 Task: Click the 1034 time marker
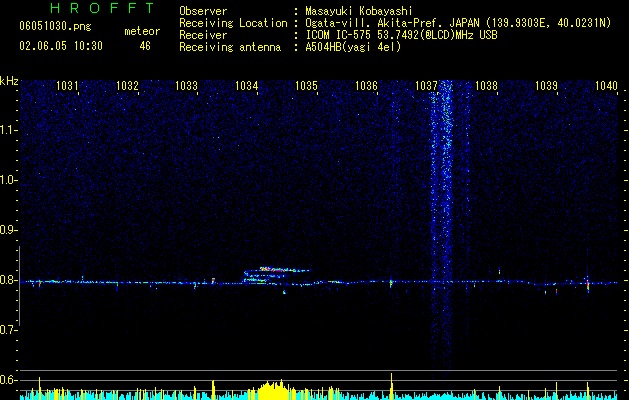point(246,85)
